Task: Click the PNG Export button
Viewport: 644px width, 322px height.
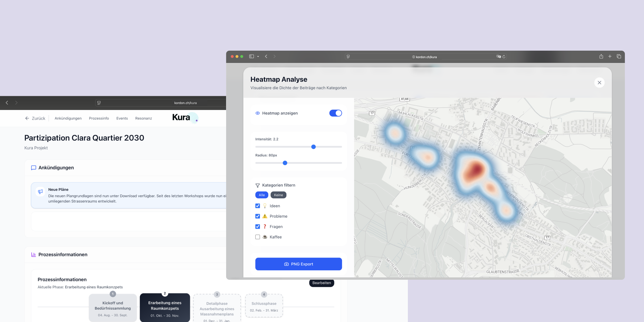Action: click(299, 264)
